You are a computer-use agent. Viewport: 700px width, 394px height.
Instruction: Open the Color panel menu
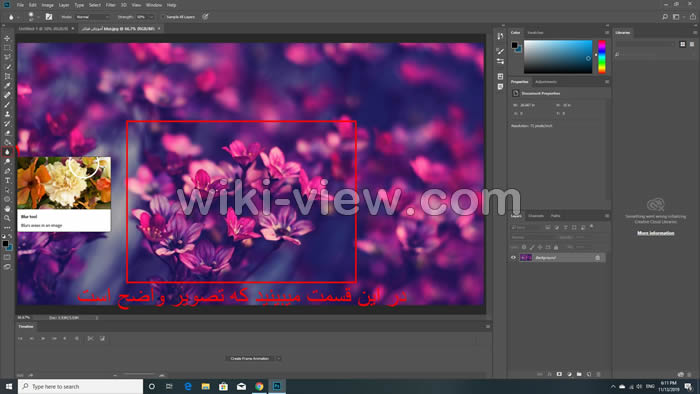point(607,33)
